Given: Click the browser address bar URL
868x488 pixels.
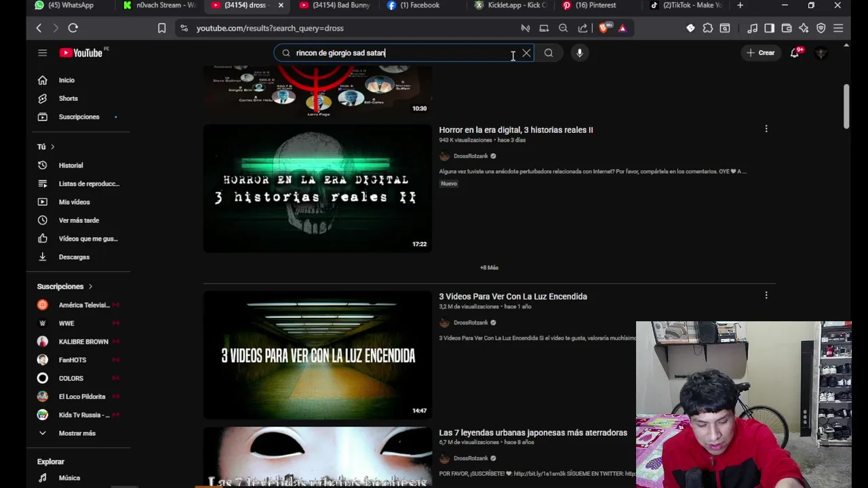Looking at the screenshot, I should 270,28.
